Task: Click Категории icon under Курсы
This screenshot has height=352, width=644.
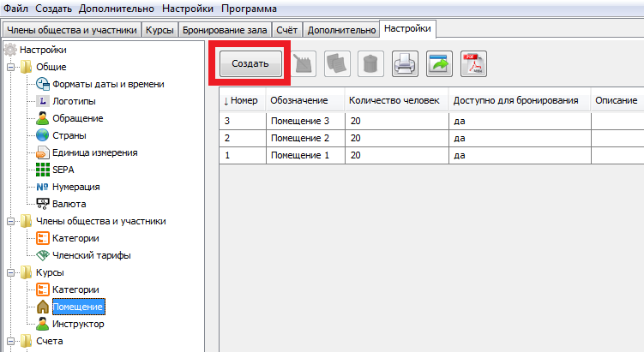Action: [x=43, y=289]
